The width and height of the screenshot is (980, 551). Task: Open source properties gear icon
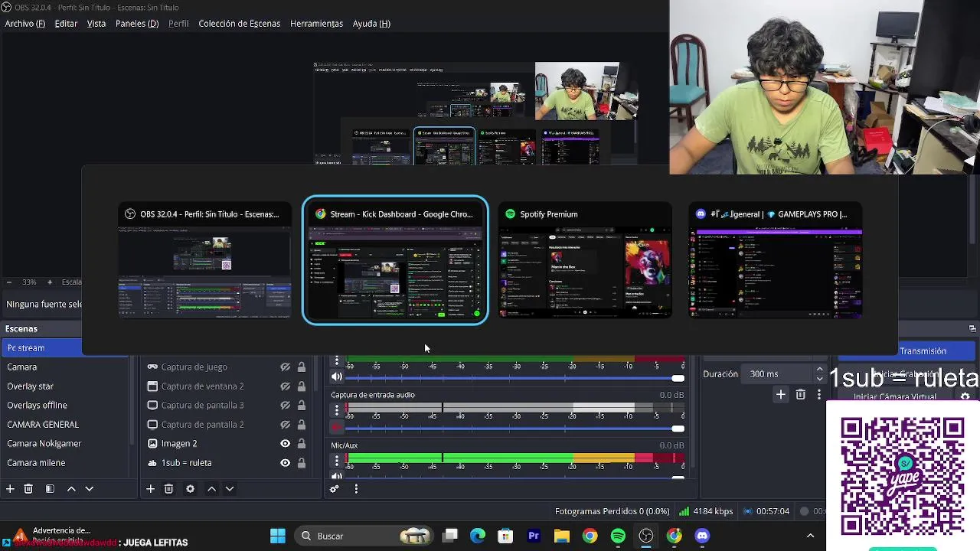click(x=190, y=489)
